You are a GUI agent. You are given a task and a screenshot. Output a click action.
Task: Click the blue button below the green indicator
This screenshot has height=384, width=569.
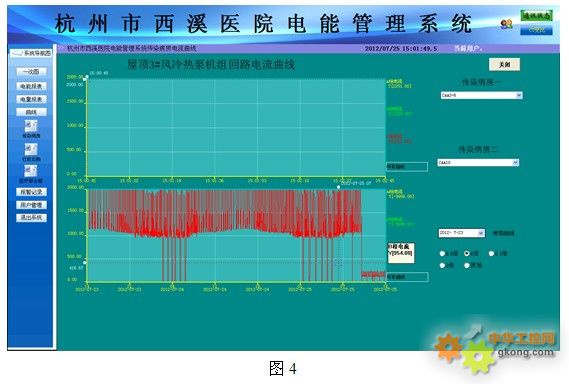(x=536, y=30)
